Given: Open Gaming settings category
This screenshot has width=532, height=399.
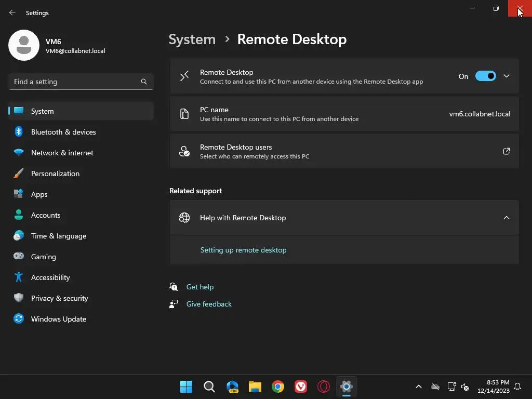Looking at the screenshot, I should (x=81, y=257).
